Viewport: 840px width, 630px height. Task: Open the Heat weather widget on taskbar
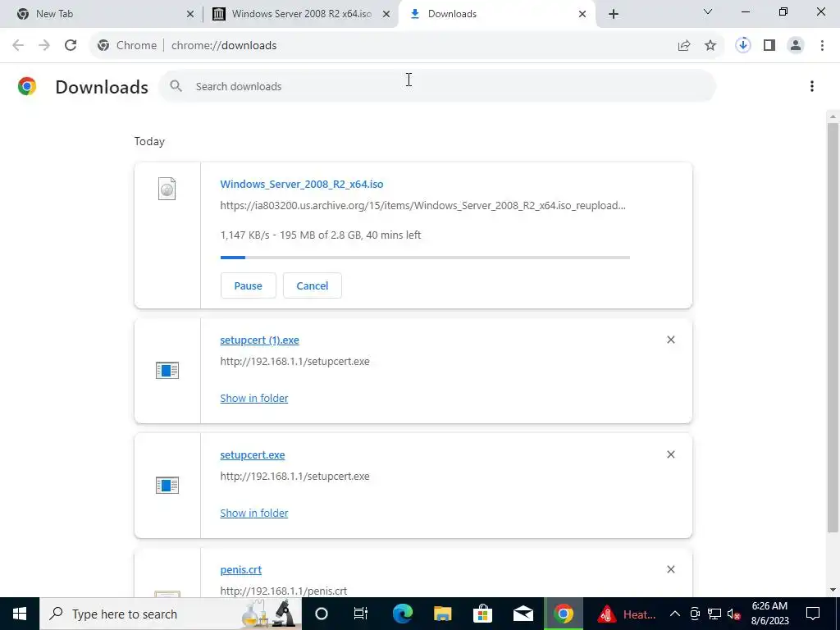pos(627,614)
